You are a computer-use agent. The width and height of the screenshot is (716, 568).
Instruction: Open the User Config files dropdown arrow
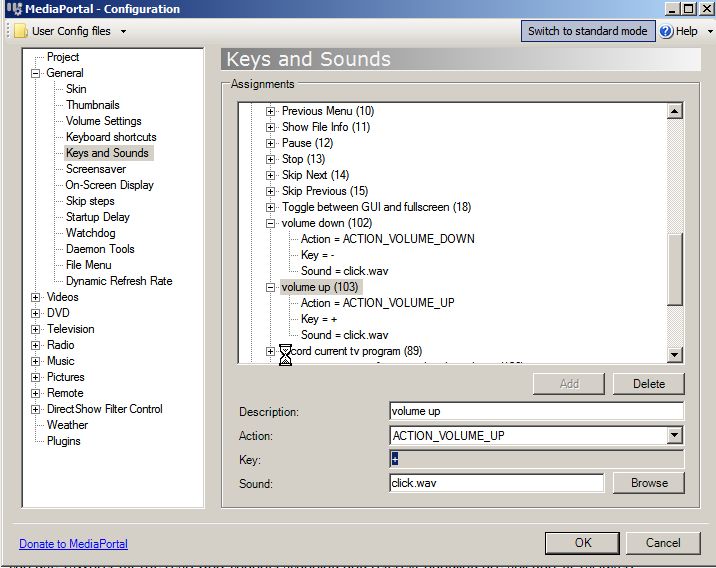pyautogui.click(x=123, y=32)
